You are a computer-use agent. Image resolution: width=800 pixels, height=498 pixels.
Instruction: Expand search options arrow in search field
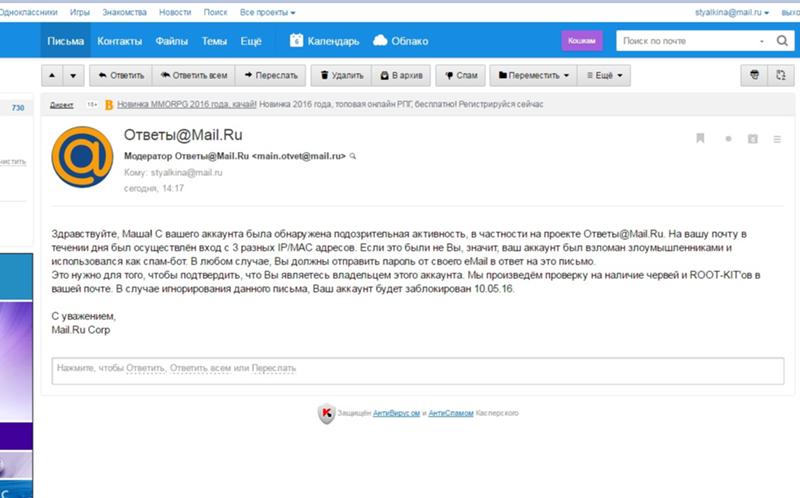click(762, 41)
